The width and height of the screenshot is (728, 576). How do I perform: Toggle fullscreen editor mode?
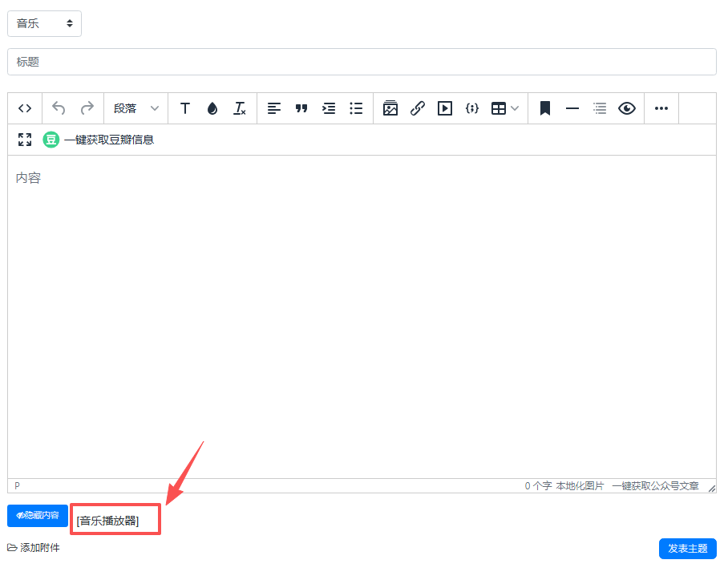[x=25, y=140]
